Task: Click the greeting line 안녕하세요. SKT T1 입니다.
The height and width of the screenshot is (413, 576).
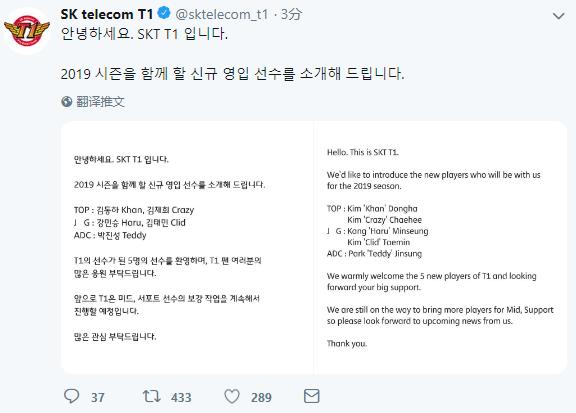Action: click(x=144, y=34)
